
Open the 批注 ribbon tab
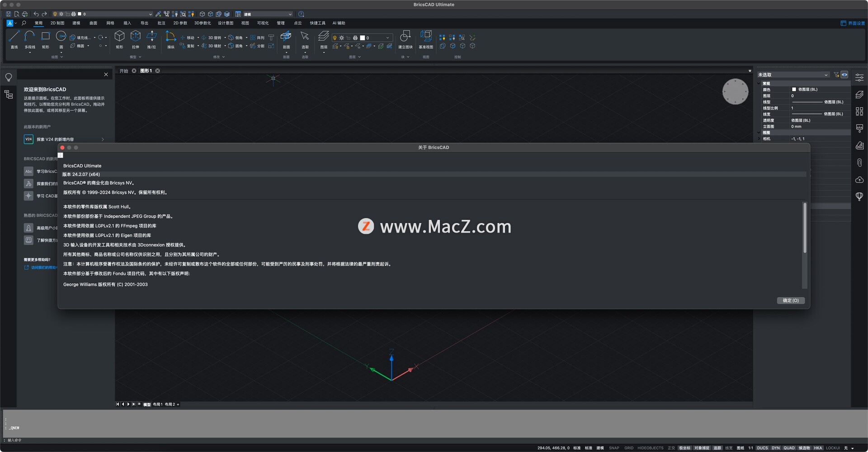(x=161, y=23)
